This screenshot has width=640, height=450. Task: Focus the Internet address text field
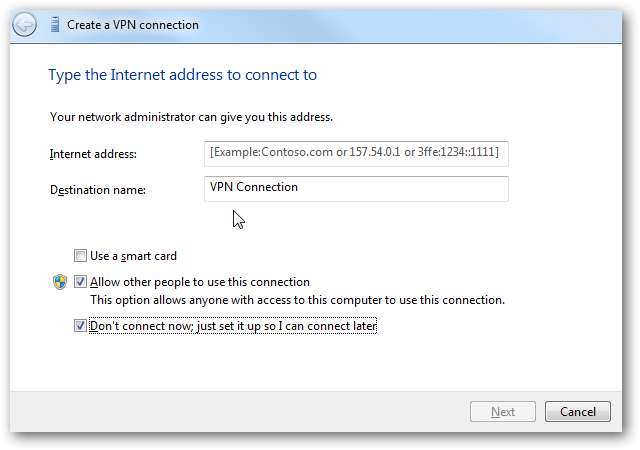click(355, 153)
